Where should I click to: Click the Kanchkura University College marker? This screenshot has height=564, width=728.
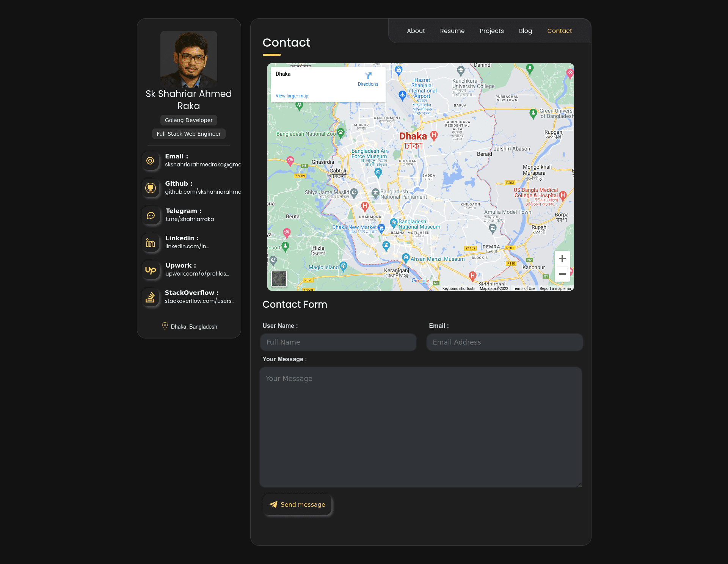click(x=461, y=70)
